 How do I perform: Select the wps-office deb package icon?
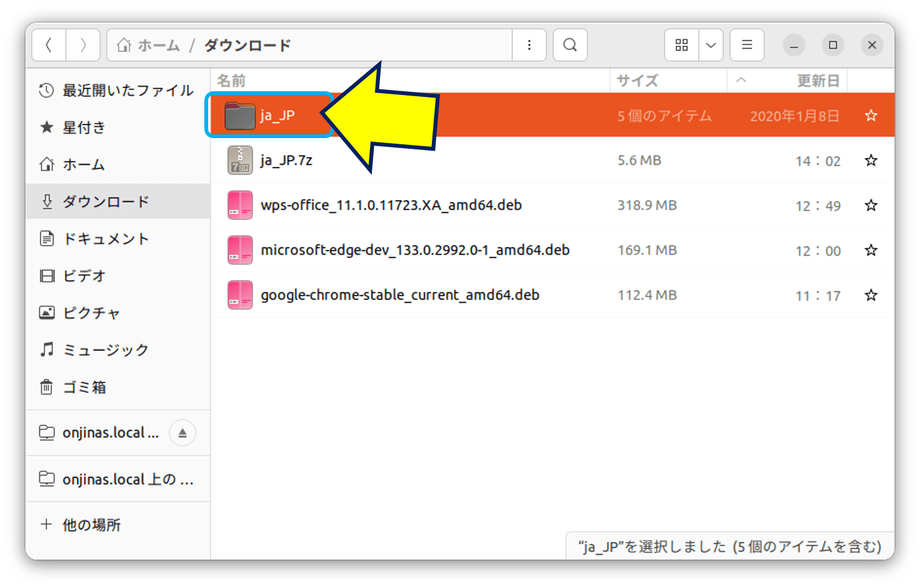tap(240, 205)
